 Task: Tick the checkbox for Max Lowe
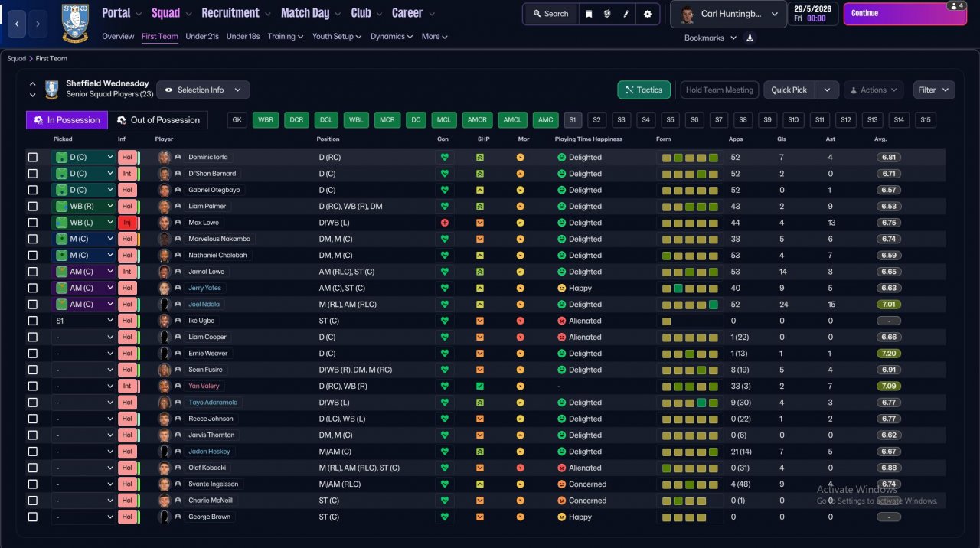point(32,223)
